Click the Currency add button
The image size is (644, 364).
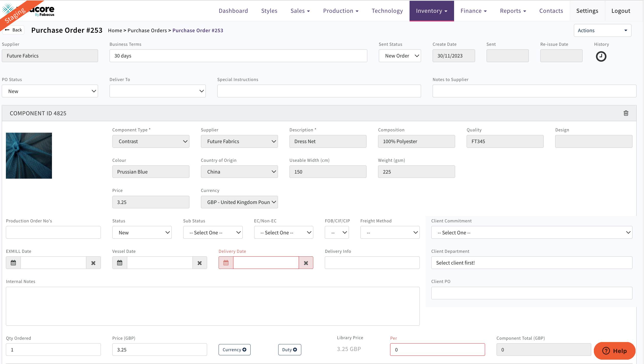pyautogui.click(x=234, y=349)
